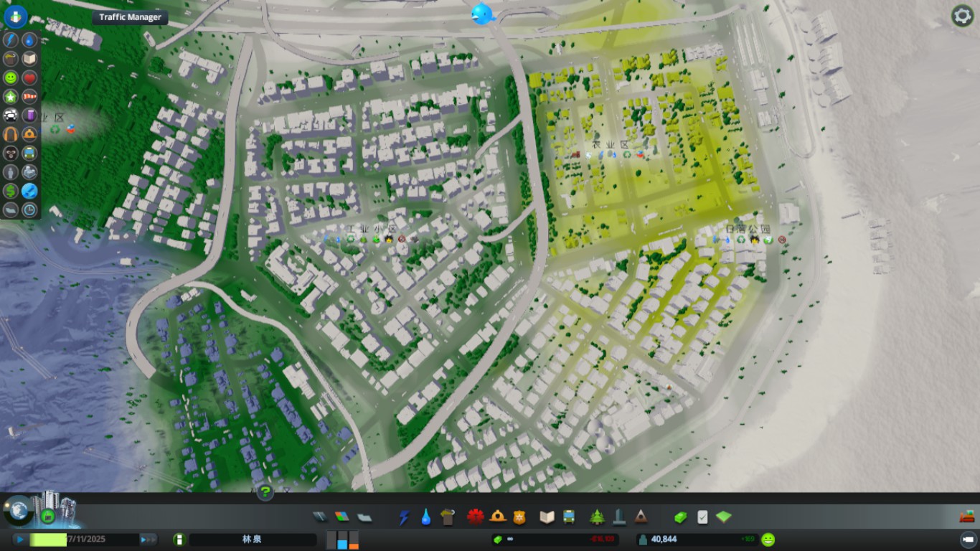Toggle simulation play and pause
Image resolution: width=980 pixels, height=551 pixels.
point(20,540)
